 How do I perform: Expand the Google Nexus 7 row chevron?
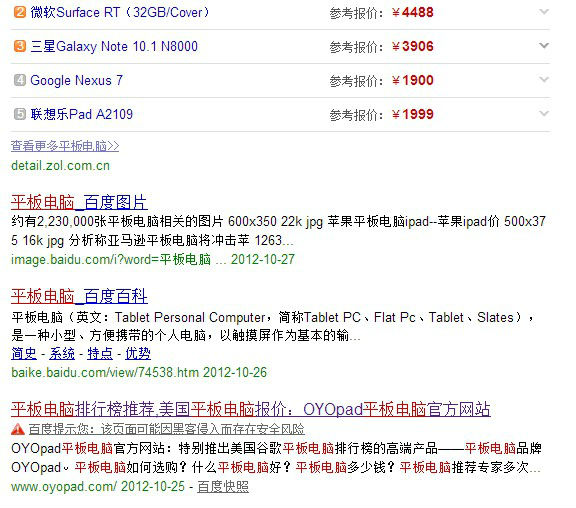click(544, 79)
